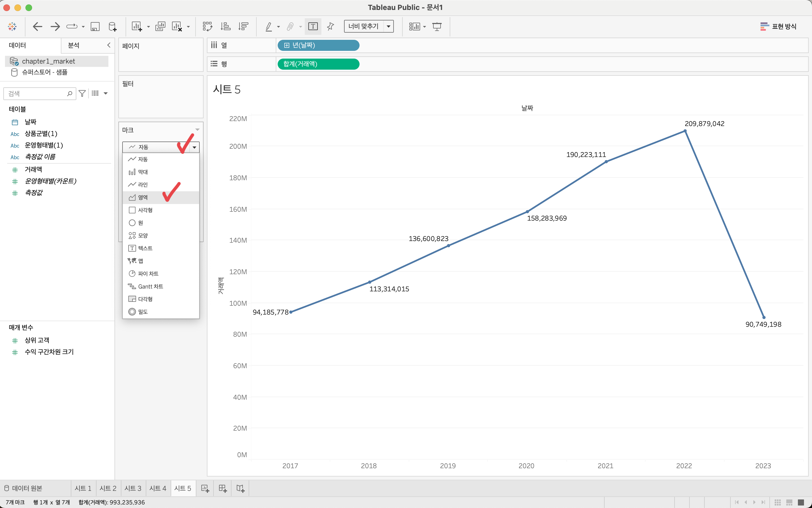Click the add new data source icon
Image resolution: width=812 pixels, height=508 pixels.
(x=113, y=26)
